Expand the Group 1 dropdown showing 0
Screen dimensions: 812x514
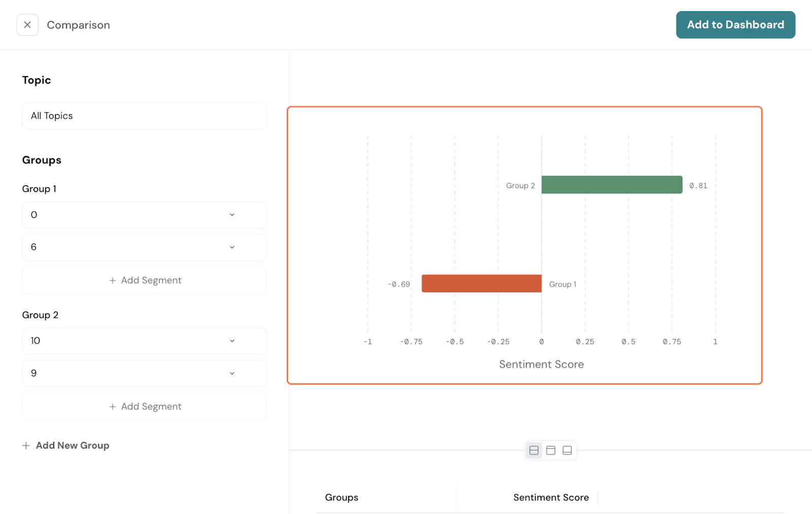point(144,215)
